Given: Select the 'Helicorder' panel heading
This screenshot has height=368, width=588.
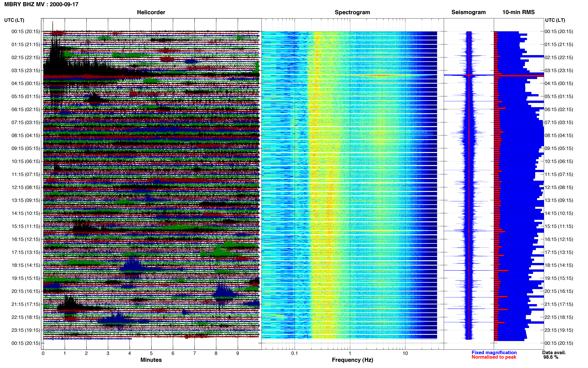Looking at the screenshot, I should click(151, 12).
